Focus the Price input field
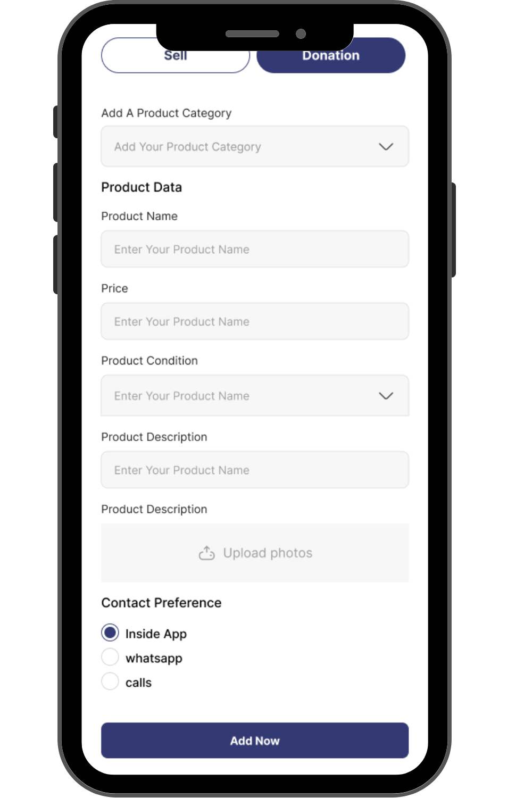 pos(255,321)
